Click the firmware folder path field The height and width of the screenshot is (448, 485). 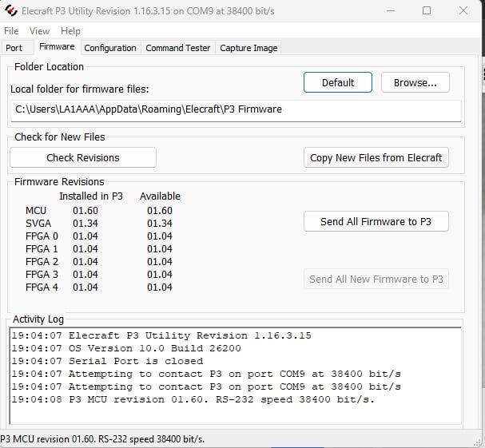(x=236, y=109)
